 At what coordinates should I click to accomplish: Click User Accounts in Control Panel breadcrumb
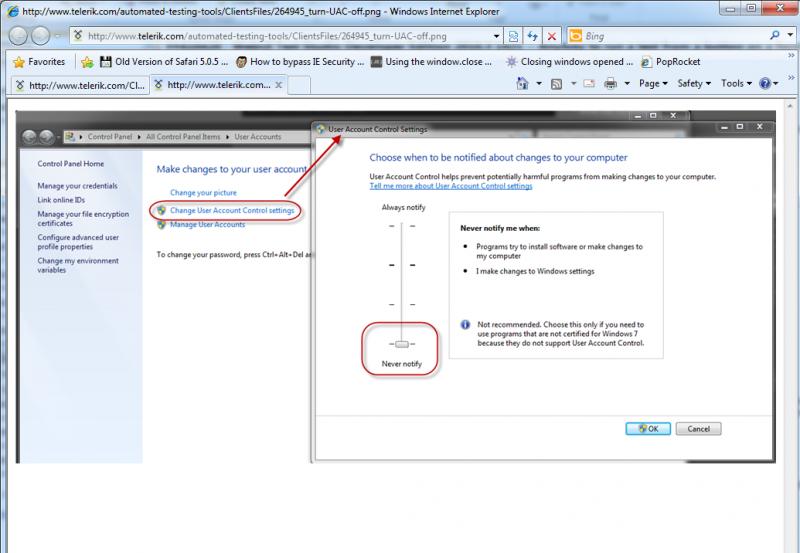(258, 137)
